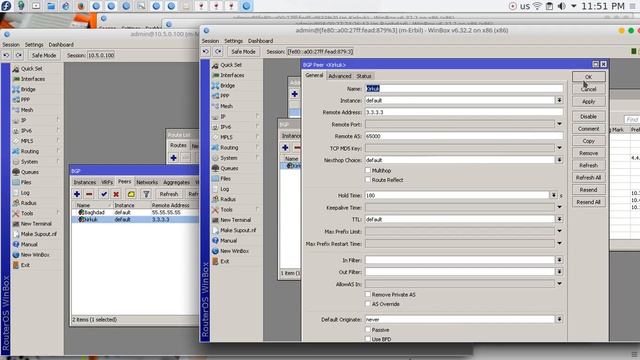Click the comment icon in left BGP window
The image size is (640, 360).
click(x=131, y=194)
